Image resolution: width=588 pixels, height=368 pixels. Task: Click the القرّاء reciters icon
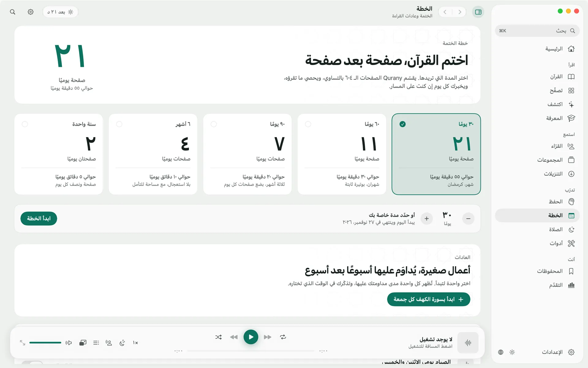(x=571, y=146)
